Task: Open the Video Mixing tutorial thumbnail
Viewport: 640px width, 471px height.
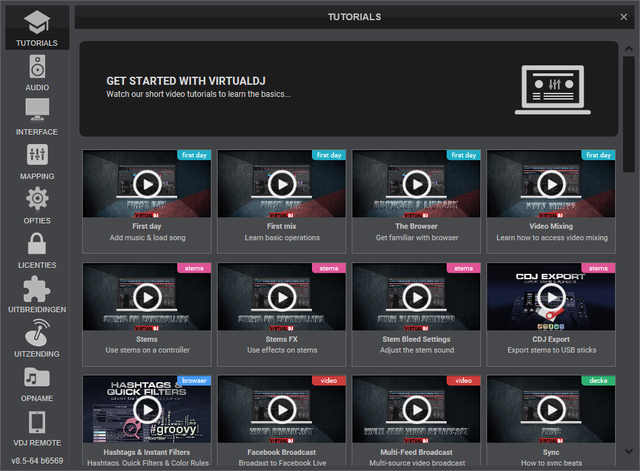Action: tap(551, 184)
